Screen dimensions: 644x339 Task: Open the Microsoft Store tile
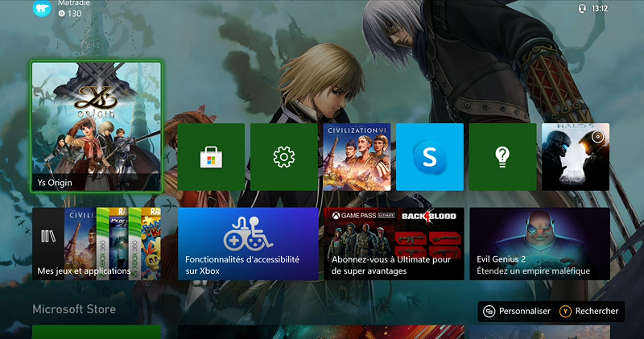click(x=211, y=157)
